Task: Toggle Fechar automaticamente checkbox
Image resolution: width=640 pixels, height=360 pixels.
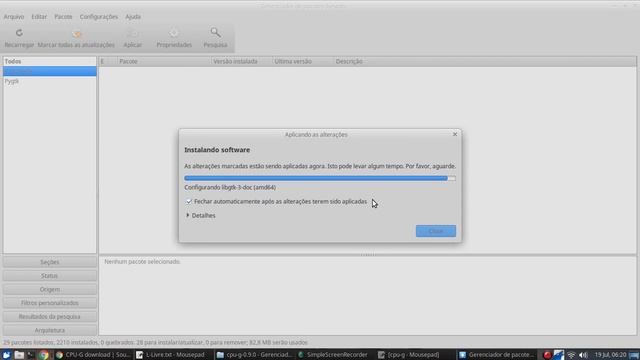Action: tap(189, 202)
